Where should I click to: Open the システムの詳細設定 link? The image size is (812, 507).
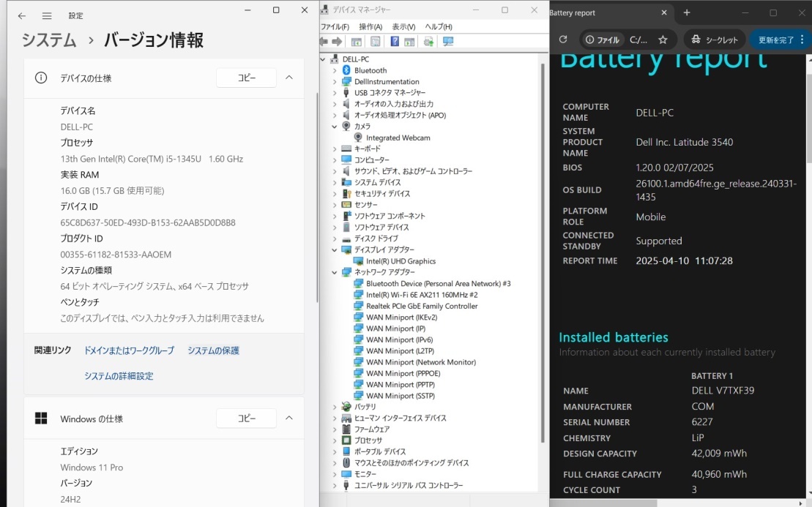[119, 375]
